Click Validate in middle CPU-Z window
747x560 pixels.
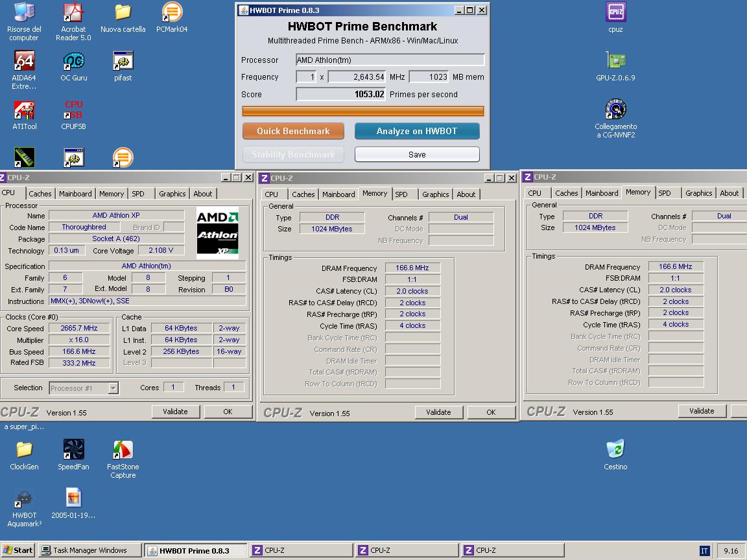pyautogui.click(x=438, y=412)
